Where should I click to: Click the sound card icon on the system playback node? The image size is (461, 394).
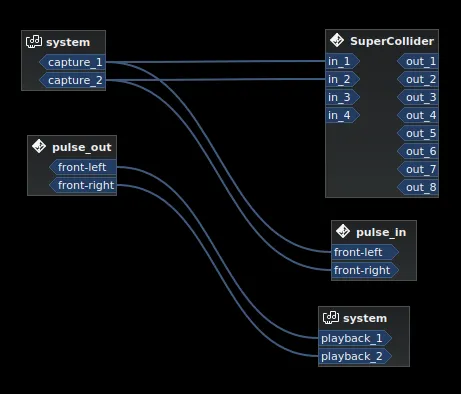(x=331, y=317)
